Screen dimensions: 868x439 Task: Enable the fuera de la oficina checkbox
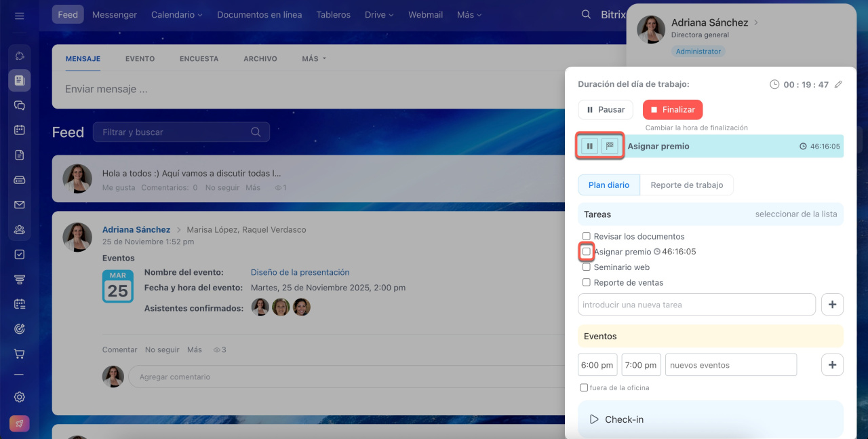pyautogui.click(x=584, y=388)
